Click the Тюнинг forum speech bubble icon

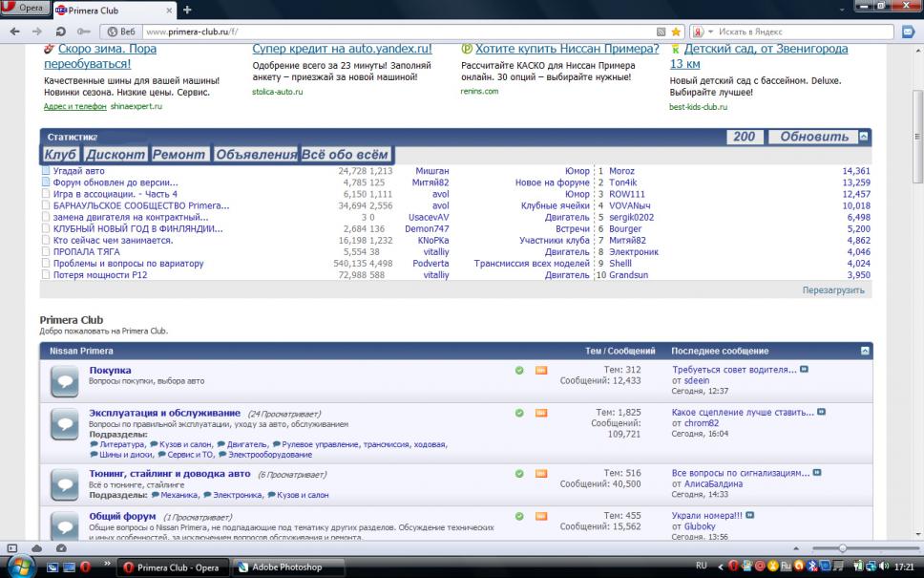[65, 484]
